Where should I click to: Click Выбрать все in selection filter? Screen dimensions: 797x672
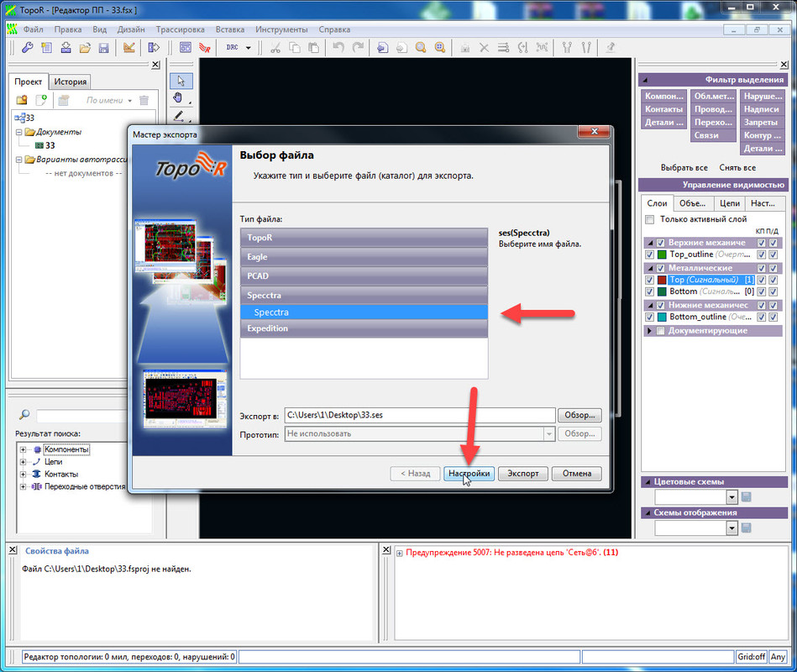[684, 167]
